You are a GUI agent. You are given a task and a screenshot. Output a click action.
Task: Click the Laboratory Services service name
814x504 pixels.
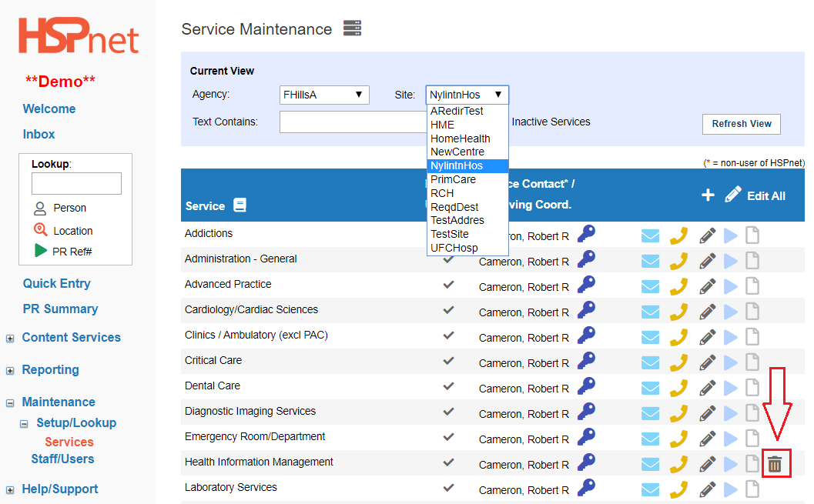click(231, 487)
